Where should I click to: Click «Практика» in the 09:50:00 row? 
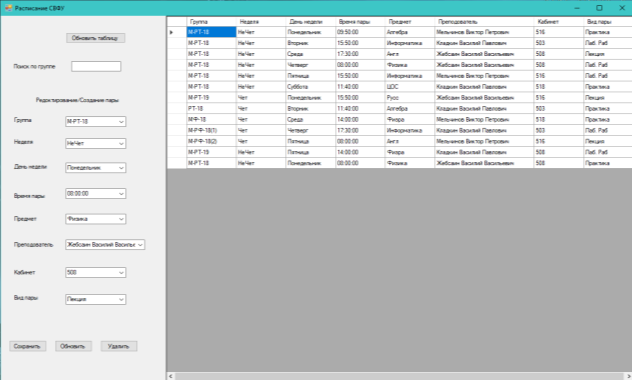point(608,32)
